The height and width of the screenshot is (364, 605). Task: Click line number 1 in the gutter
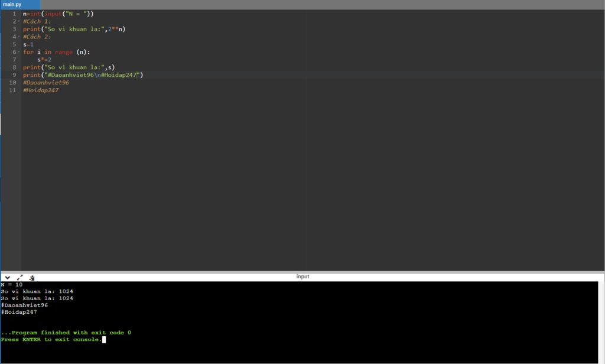[14, 14]
